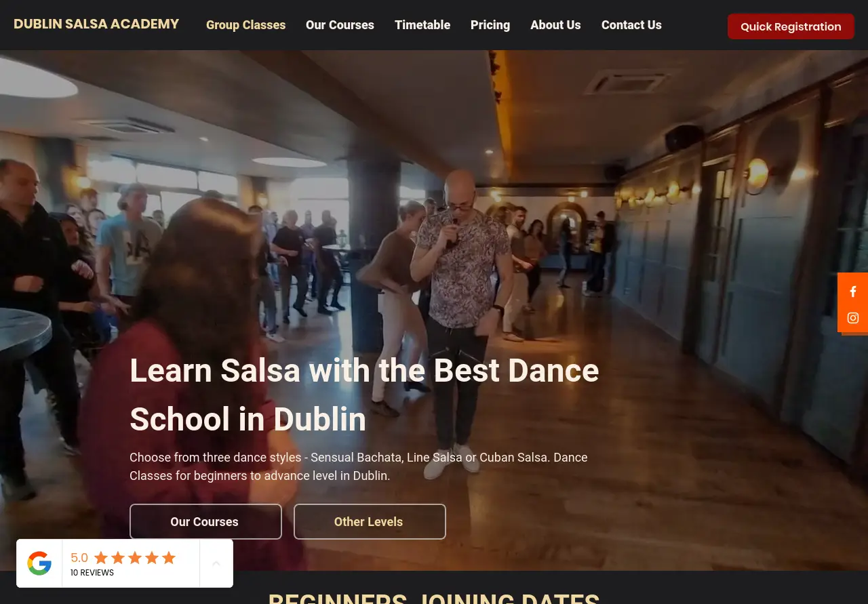The height and width of the screenshot is (604, 868).
Task: Click the last star of the rating
Action: coord(168,557)
